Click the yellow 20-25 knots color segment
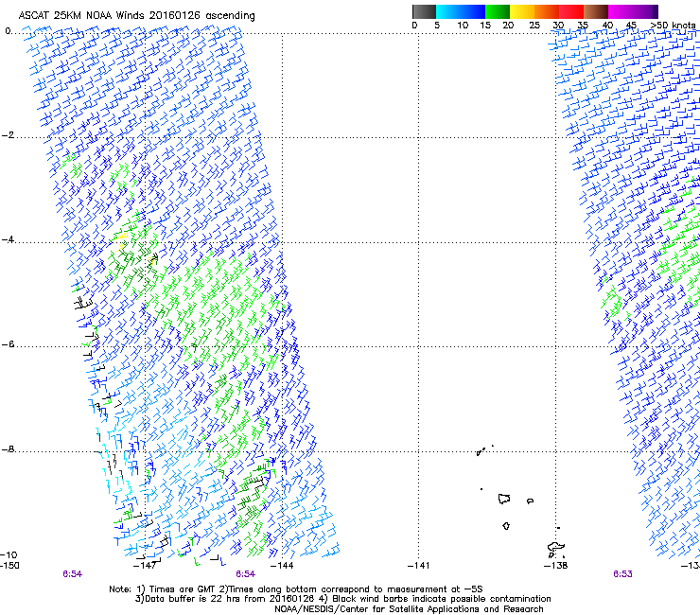Image resolution: width=700 pixels, height=615 pixels. pyautogui.click(x=522, y=11)
